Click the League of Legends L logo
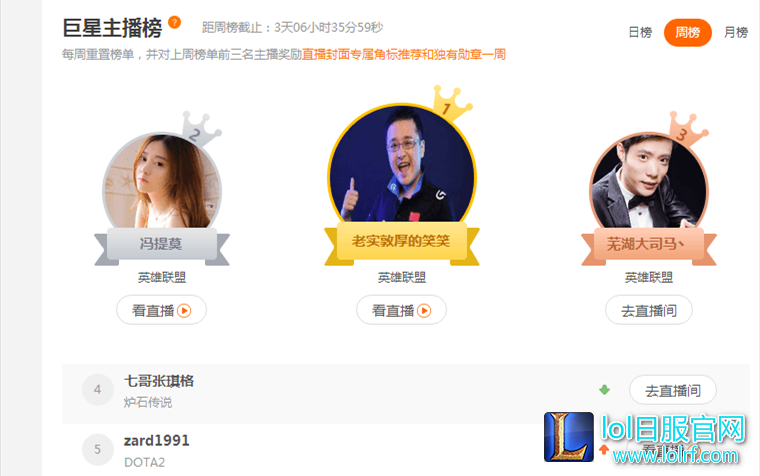This screenshot has height=476, width=760. (x=569, y=437)
